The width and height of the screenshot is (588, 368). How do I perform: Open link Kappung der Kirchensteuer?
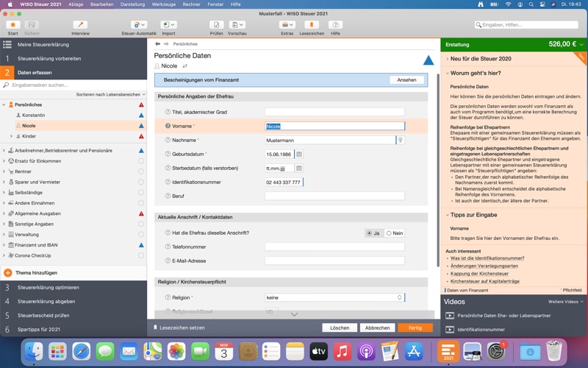coord(479,274)
